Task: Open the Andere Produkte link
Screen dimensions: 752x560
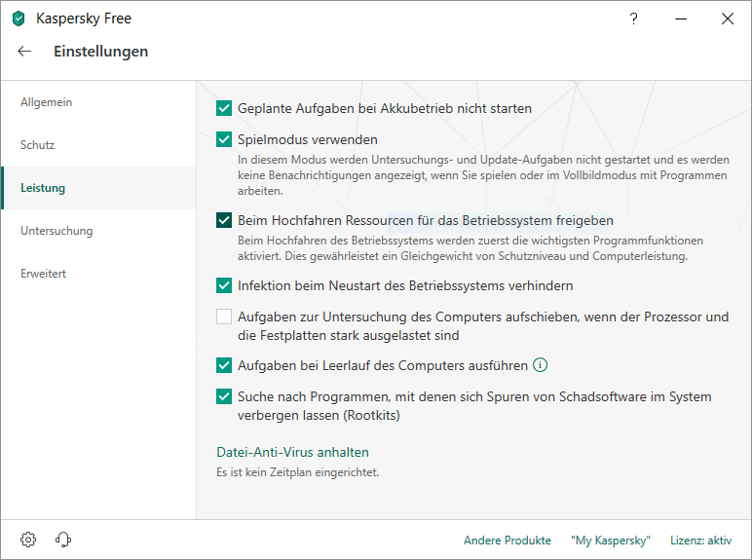Action: pos(507,541)
